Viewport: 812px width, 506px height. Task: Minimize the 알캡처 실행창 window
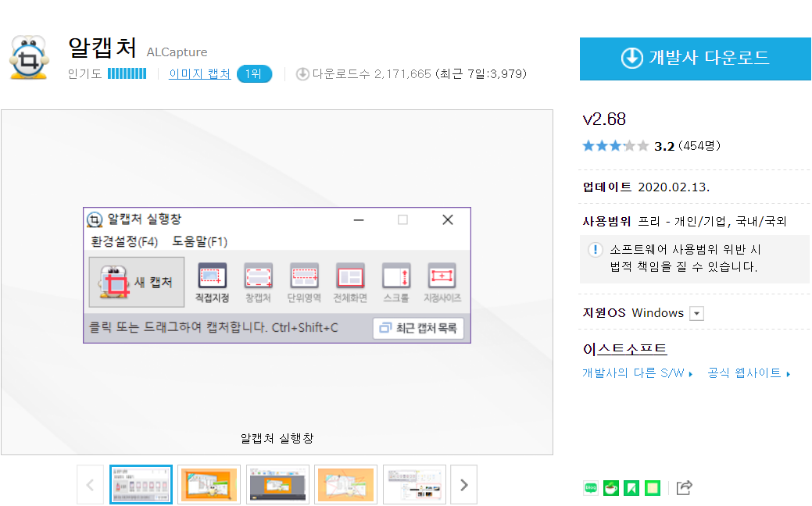359,220
